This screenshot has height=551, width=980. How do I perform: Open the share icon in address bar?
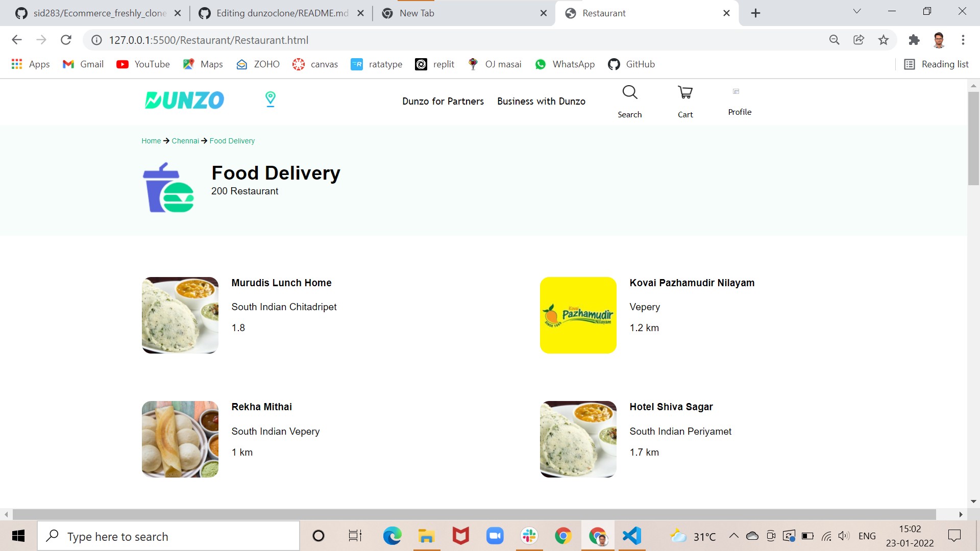[x=859, y=39]
